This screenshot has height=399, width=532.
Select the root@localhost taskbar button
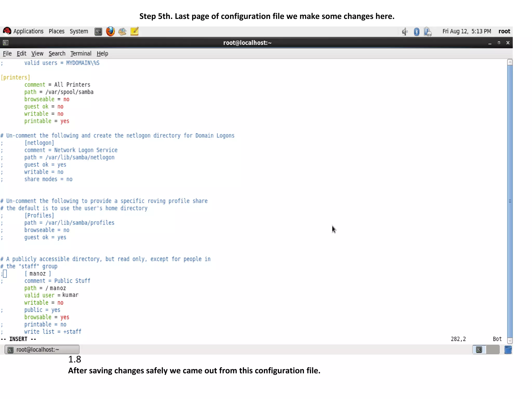coord(42,350)
